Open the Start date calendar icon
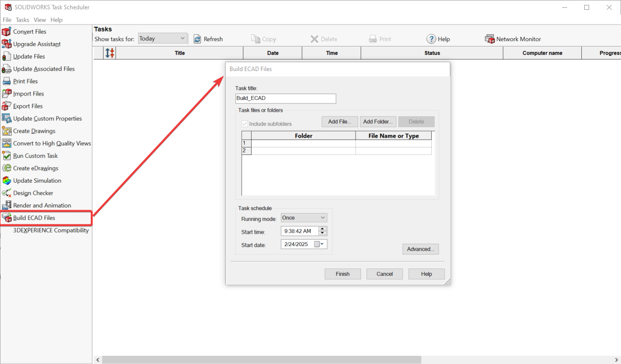 319,244
